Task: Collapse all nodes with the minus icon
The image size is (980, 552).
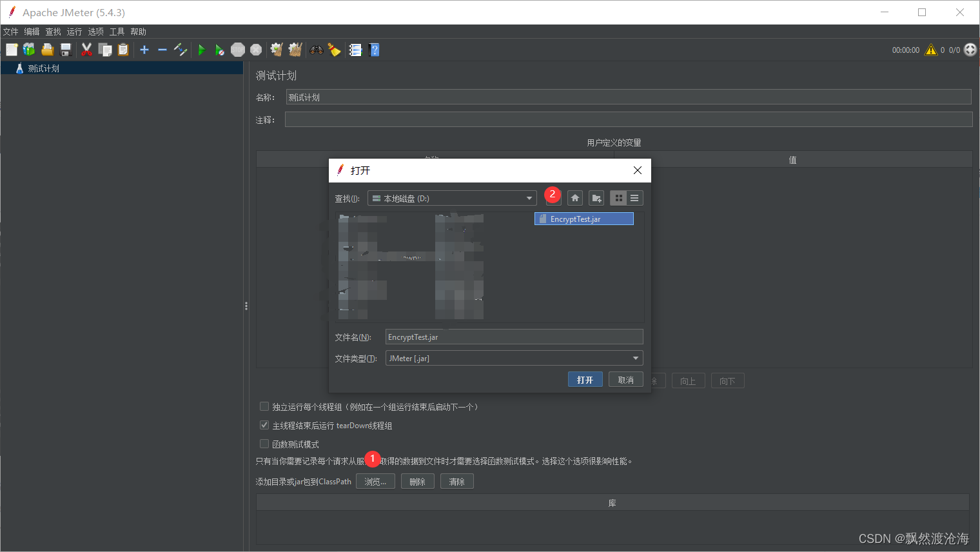Action: 162,50
